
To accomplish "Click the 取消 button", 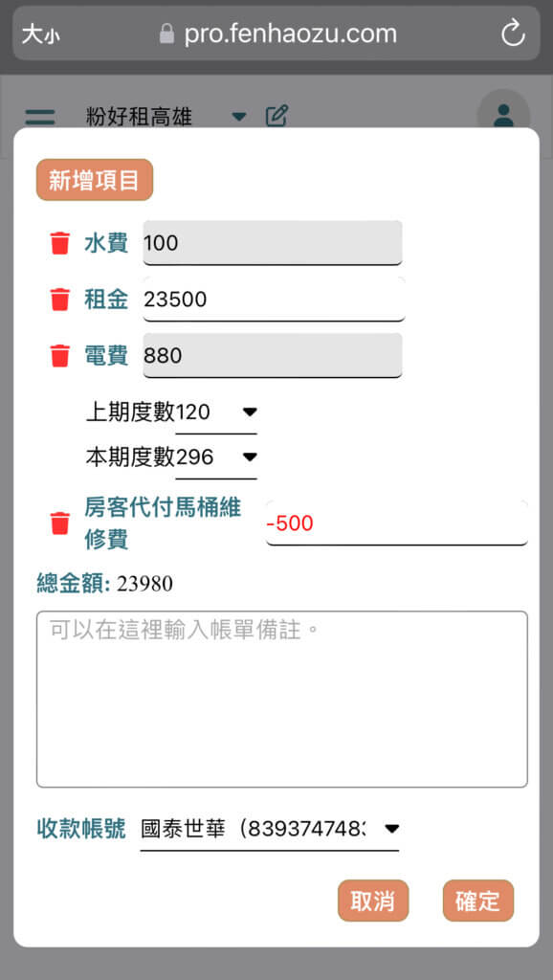I will coord(373,901).
